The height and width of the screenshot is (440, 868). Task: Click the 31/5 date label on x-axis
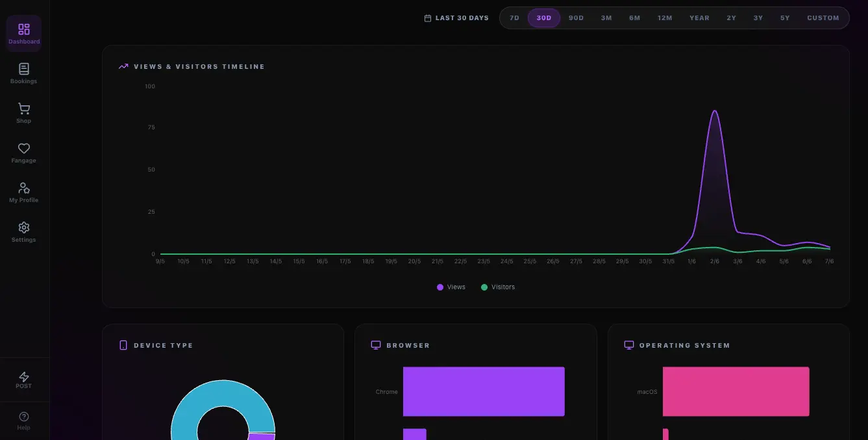[x=669, y=261]
